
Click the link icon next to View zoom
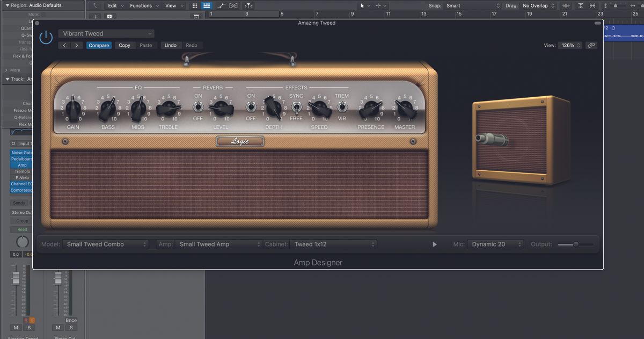590,45
